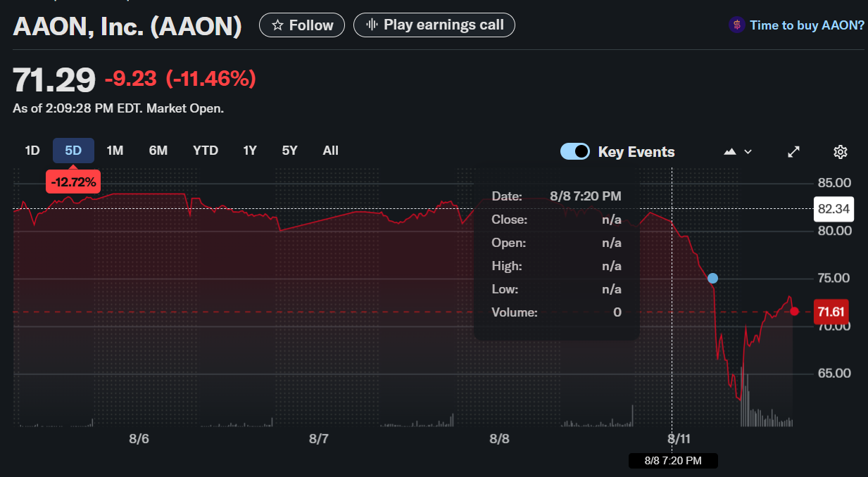Click the -9.23 price change value

[130, 79]
